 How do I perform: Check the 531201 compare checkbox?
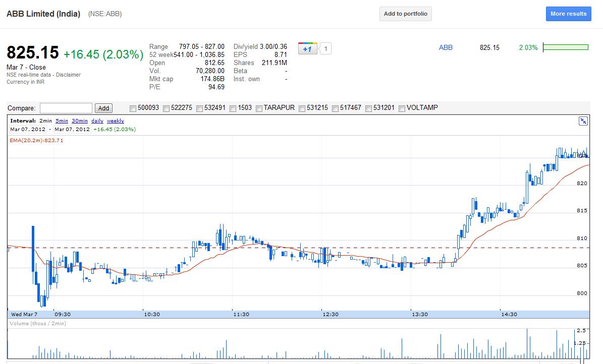(368, 108)
